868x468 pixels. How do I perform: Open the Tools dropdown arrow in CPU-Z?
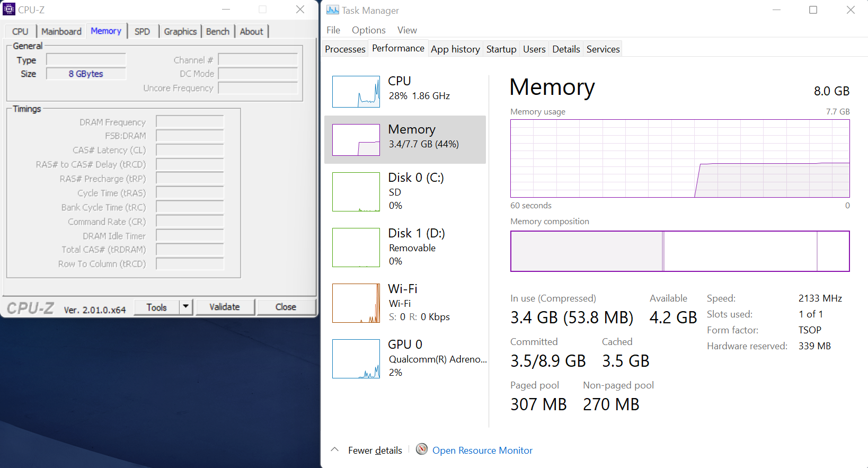coord(185,307)
